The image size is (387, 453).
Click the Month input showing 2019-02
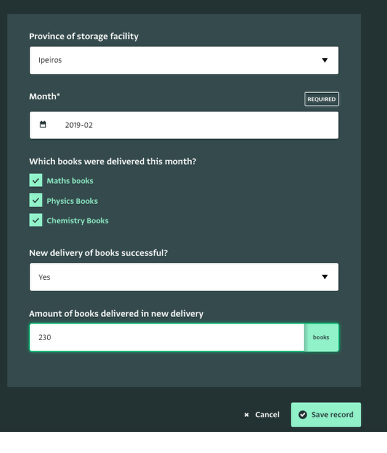click(184, 125)
